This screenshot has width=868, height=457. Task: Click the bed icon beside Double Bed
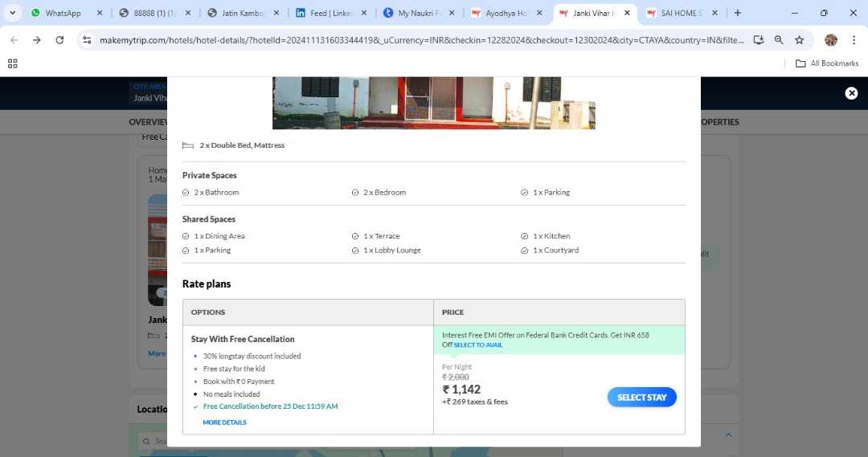coord(188,145)
